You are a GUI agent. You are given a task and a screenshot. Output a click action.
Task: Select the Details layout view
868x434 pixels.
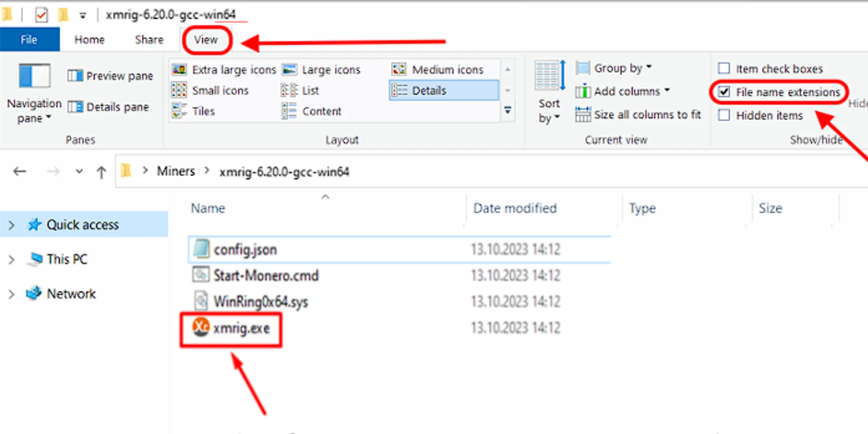click(x=443, y=91)
